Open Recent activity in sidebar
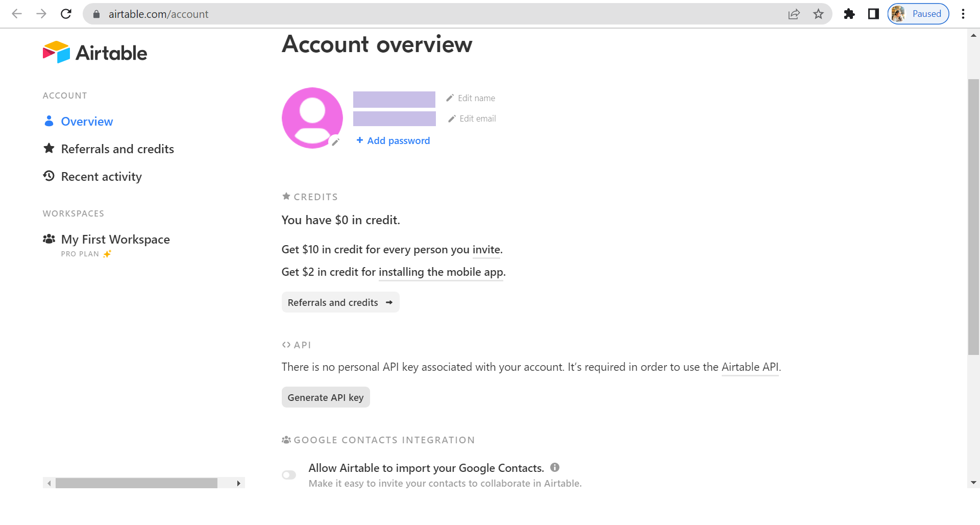 101,177
